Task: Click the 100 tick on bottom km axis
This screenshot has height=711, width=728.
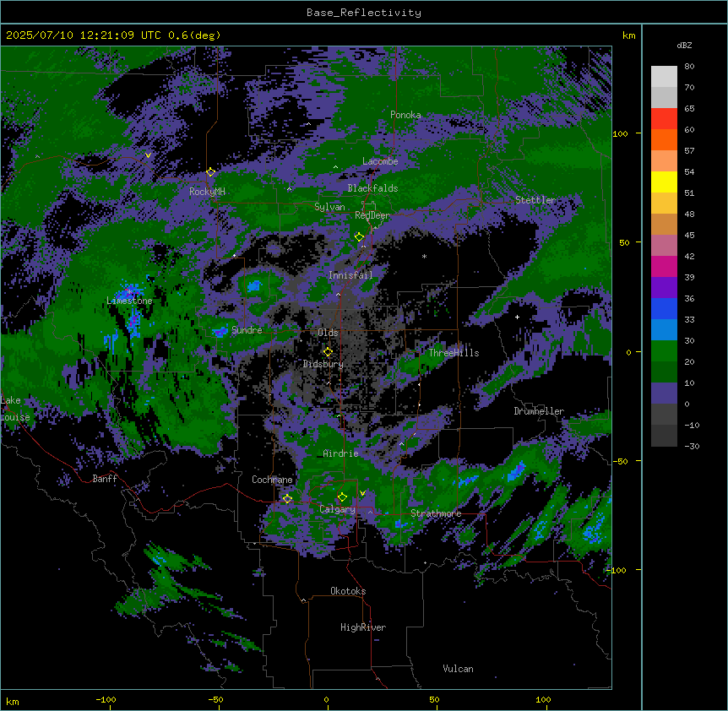Action: [x=543, y=699]
